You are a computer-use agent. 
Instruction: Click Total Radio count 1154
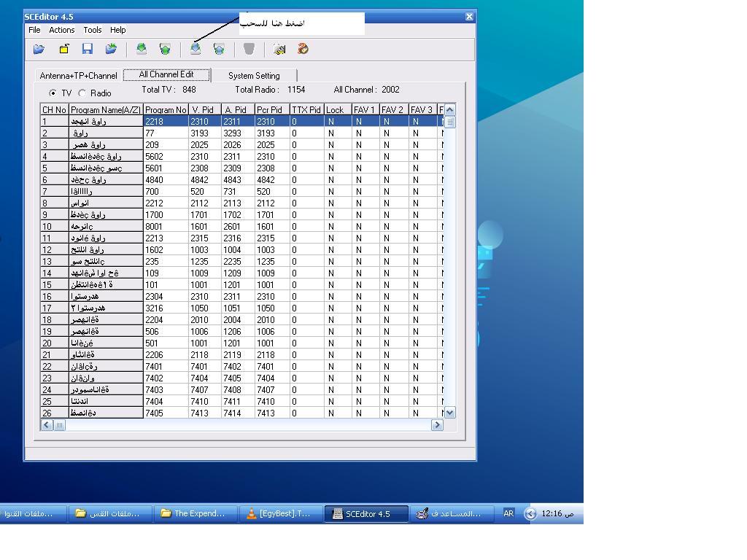(296, 90)
